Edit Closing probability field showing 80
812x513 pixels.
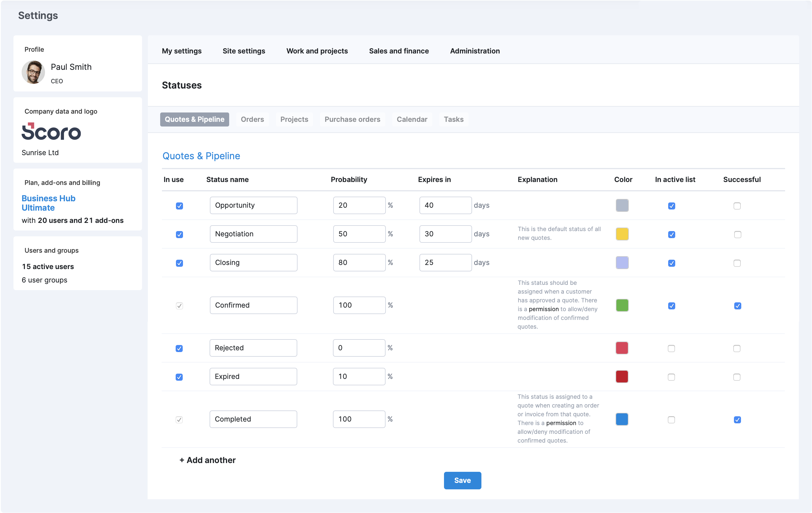click(x=359, y=263)
